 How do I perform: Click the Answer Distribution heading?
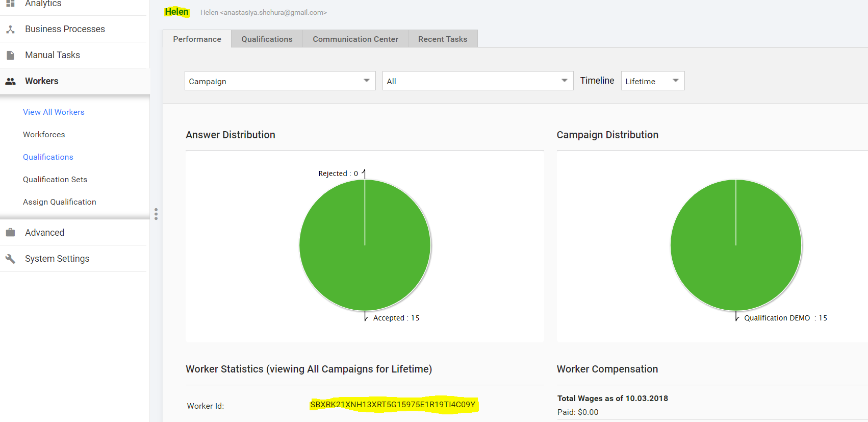click(231, 135)
